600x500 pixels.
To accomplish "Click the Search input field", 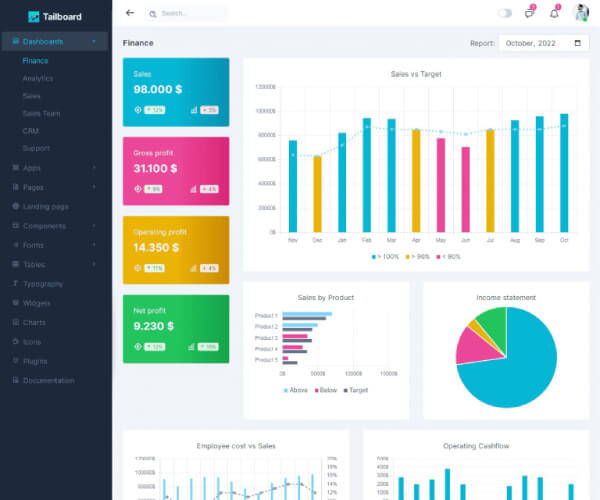I will tap(190, 13).
